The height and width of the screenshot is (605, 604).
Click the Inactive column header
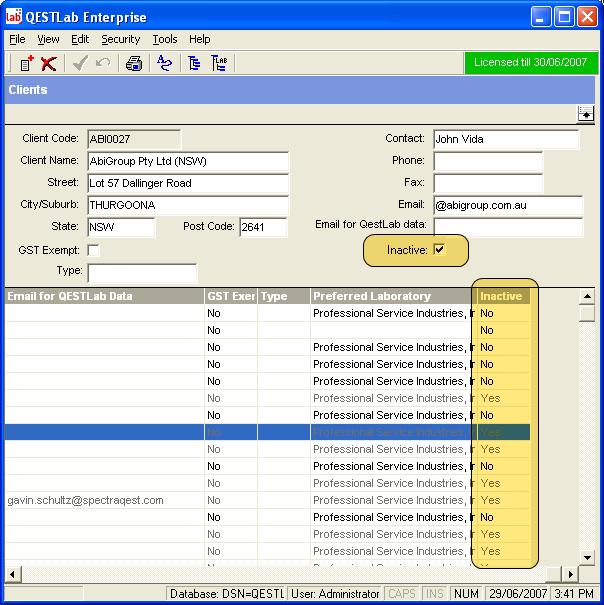[500, 296]
